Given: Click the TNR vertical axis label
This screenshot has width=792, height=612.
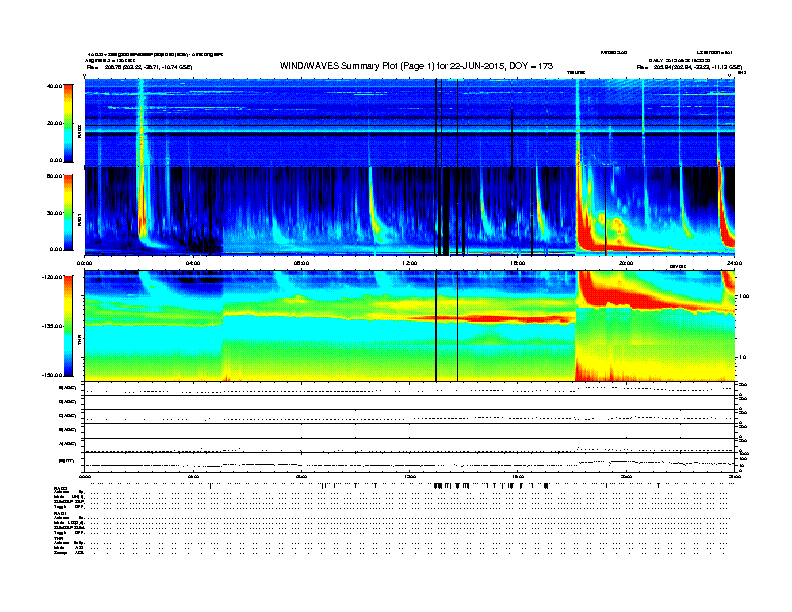Looking at the screenshot, I should coord(79,342).
